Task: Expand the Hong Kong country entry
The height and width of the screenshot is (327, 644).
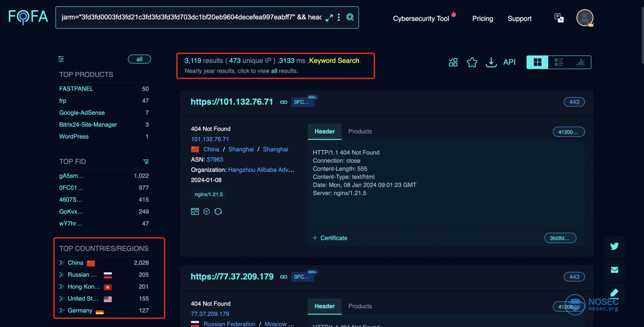Action: [x=62, y=286]
